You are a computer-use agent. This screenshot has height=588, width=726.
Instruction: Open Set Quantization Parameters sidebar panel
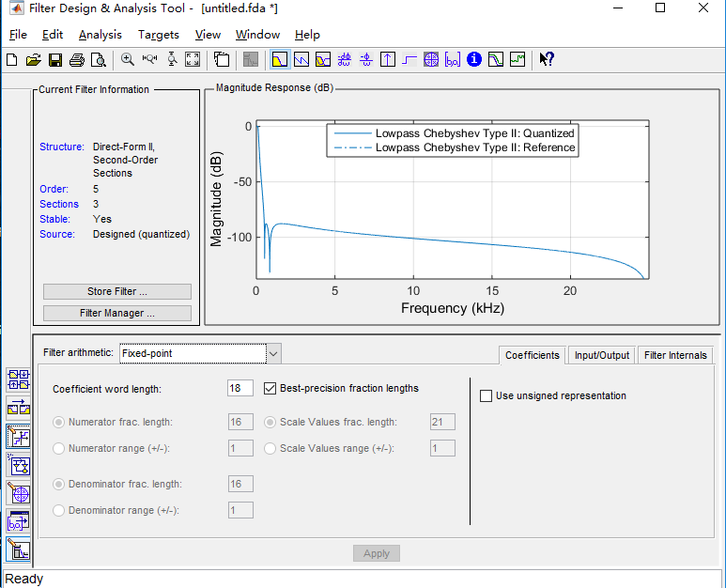click(19, 437)
